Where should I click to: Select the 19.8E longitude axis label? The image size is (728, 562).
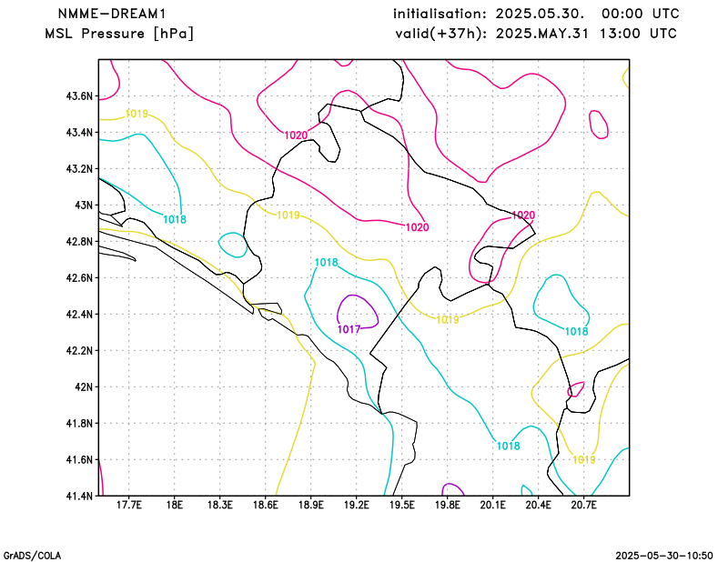pos(447,505)
